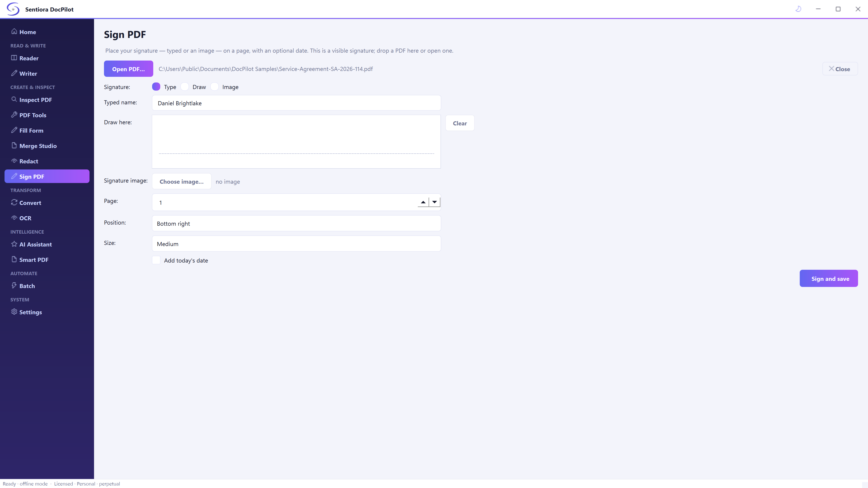The height and width of the screenshot is (488, 868).
Task: Minimize the DocPilot window
Action: [x=818, y=9]
